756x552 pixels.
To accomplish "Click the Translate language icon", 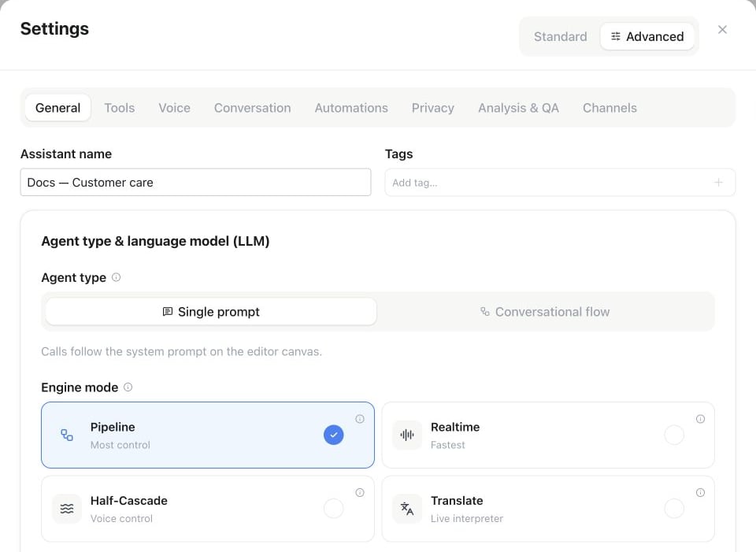I will [407, 509].
